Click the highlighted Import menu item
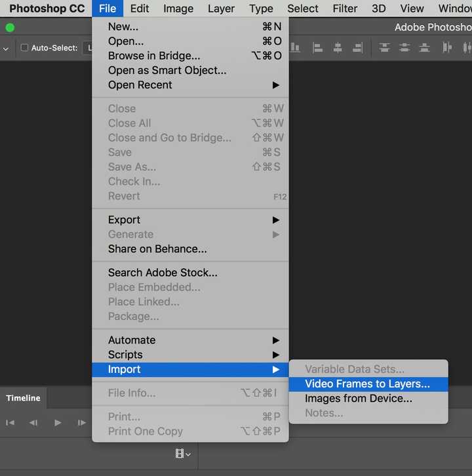Image resolution: width=472 pixels, height=476 pixels. tap(190, 369)
